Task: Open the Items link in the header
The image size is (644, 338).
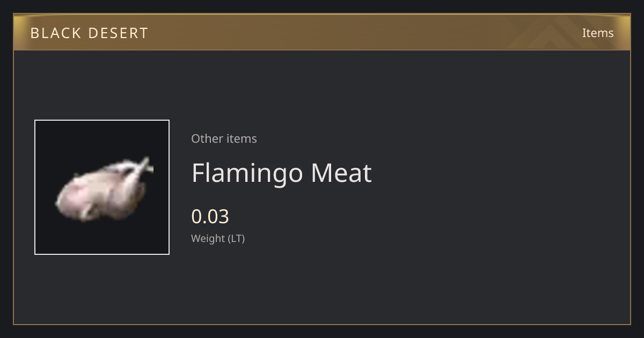Action: 598,33
